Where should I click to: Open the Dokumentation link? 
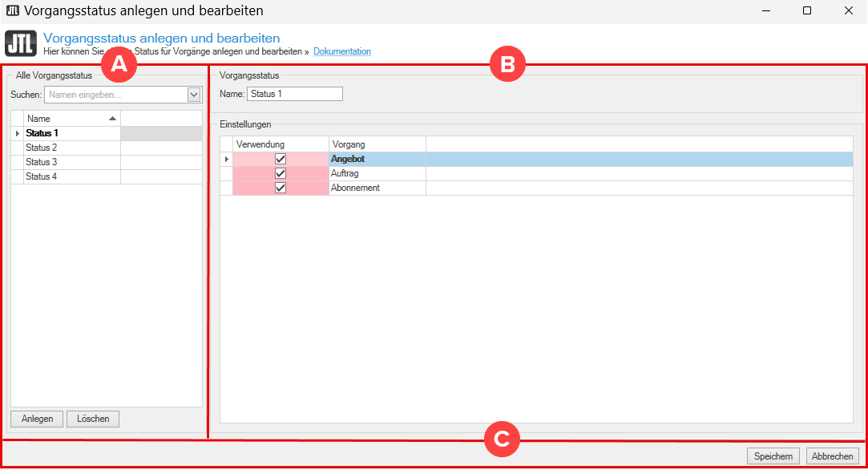coord(342,51)
